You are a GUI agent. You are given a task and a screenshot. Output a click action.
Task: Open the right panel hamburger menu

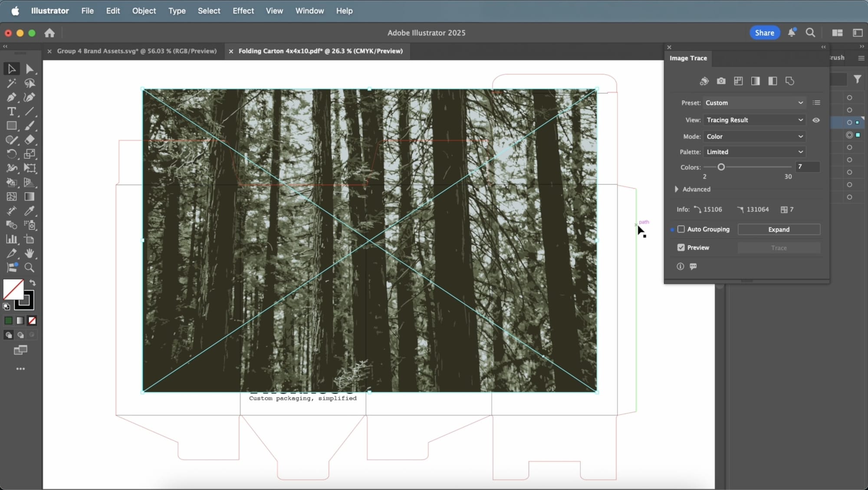[861, 58]
